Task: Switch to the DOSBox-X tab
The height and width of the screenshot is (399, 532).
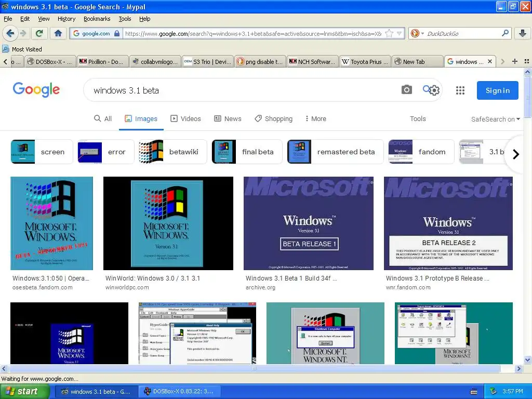Action: click(x=51, y=62)
